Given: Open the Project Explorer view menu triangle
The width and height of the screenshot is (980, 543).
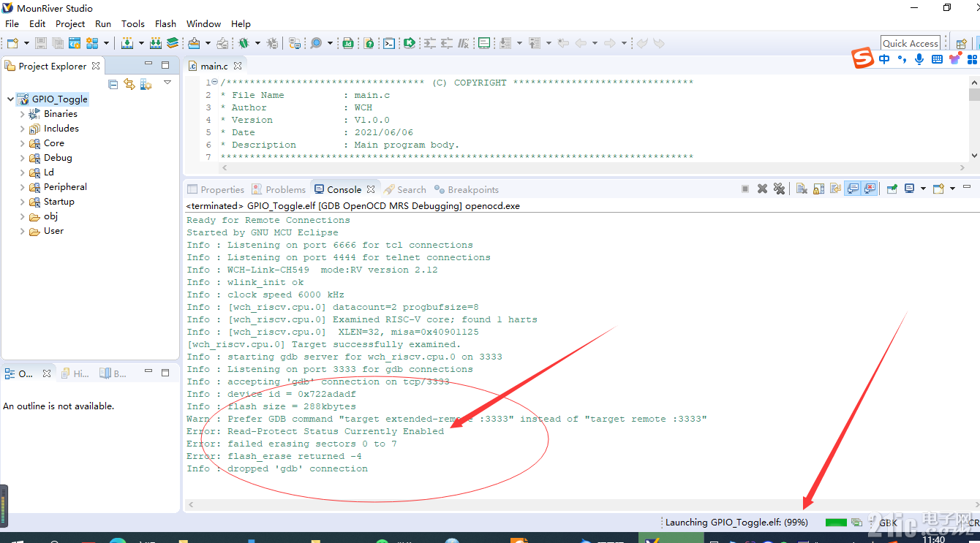Looking at the screenshot, I should [167, 83].
